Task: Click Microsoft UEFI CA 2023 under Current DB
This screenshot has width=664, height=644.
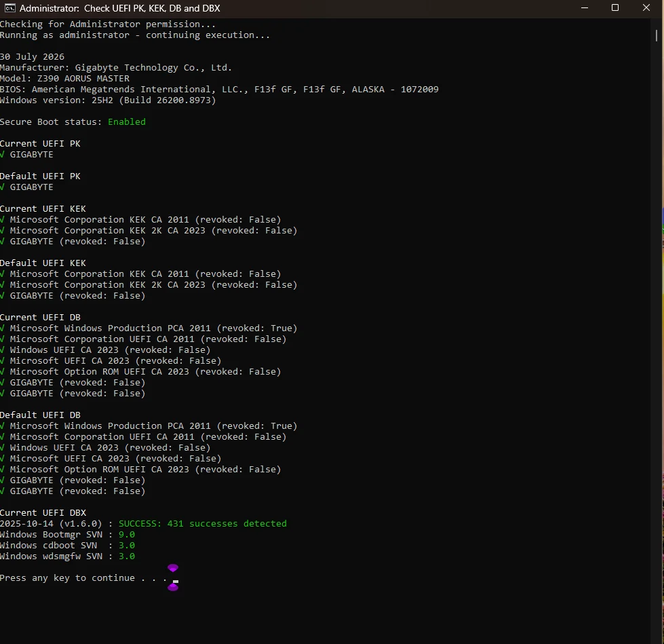Action: (115, 361)
